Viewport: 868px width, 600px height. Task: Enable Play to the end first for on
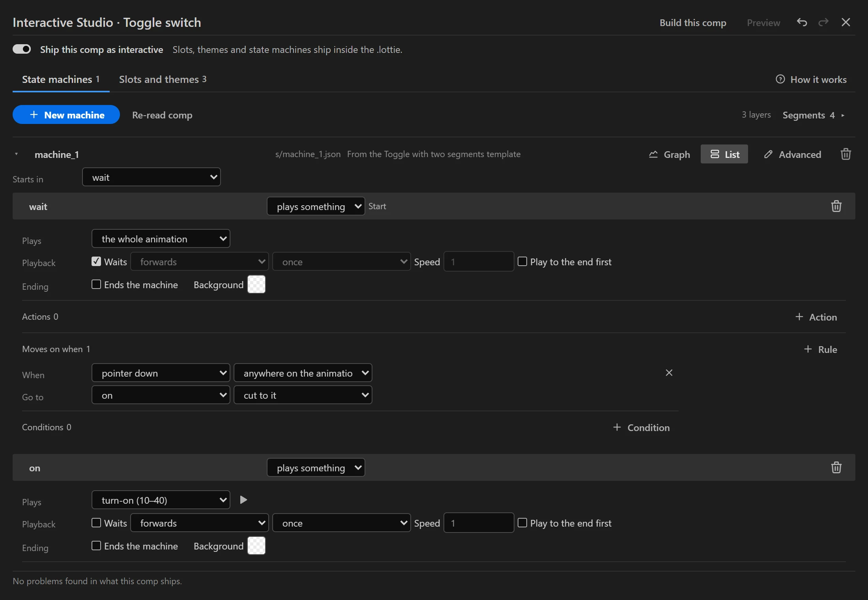click(522, 523)
